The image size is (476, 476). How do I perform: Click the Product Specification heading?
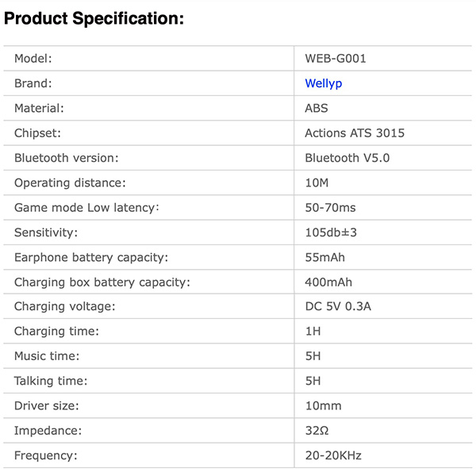[x=94, y=18]
